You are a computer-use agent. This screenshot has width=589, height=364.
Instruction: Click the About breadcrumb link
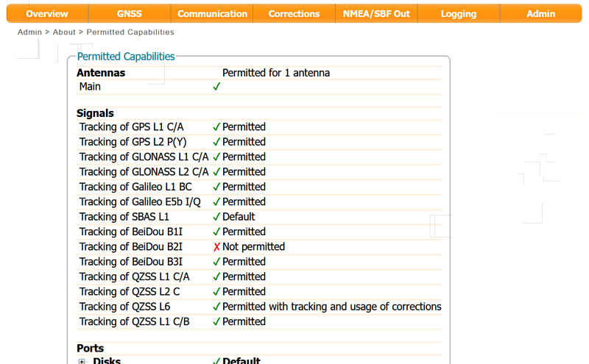(x=64, y=32)
